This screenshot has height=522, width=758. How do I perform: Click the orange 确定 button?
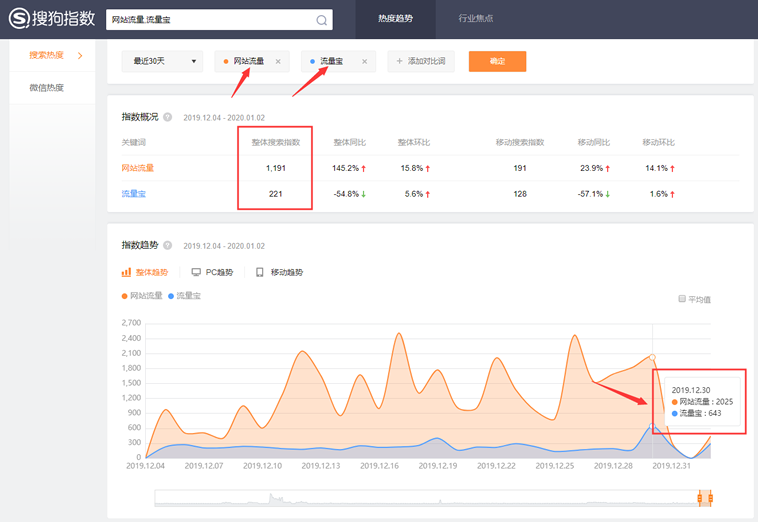click(497, 61)
